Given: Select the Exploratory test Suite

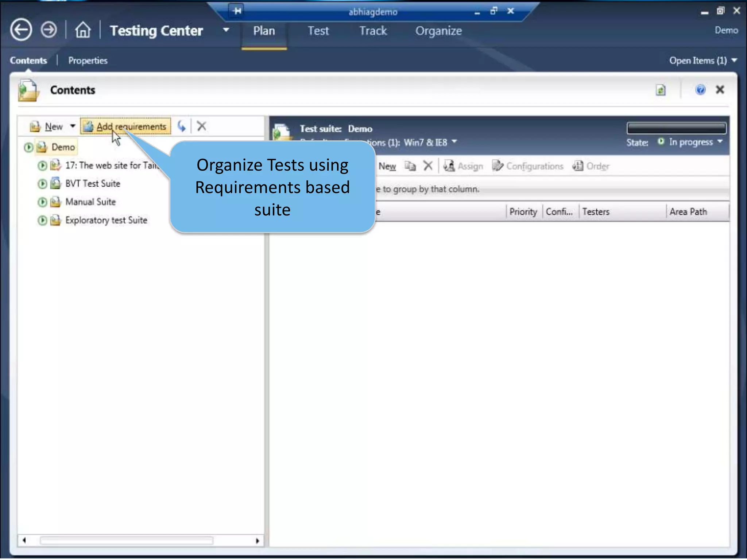Looking at the screenshot, I should (106, 220).
